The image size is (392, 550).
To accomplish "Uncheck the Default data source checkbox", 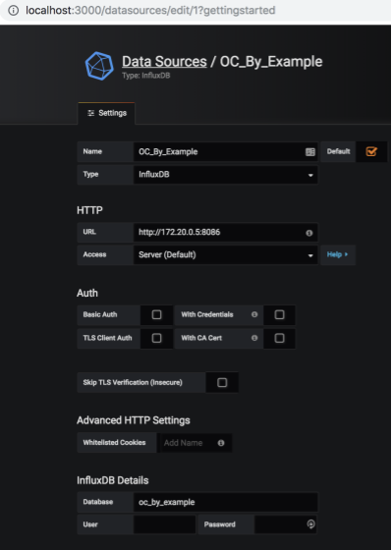I will click(371, 151).
